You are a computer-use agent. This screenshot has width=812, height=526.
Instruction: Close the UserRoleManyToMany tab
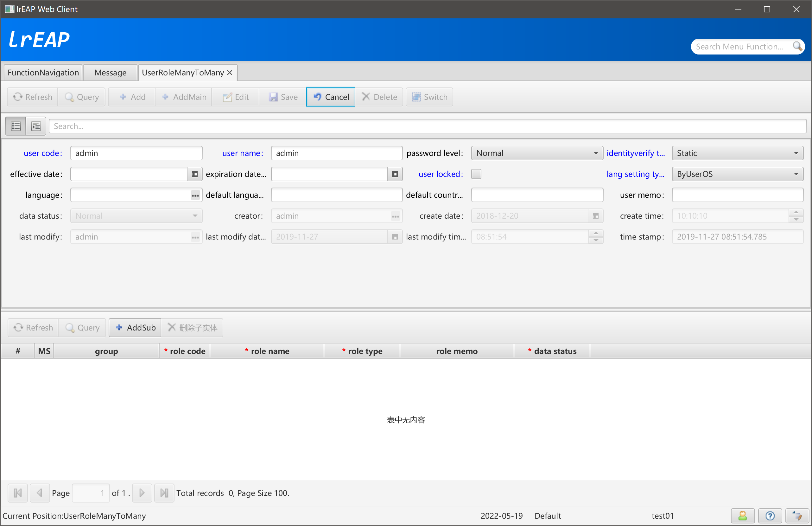point(230,72)
